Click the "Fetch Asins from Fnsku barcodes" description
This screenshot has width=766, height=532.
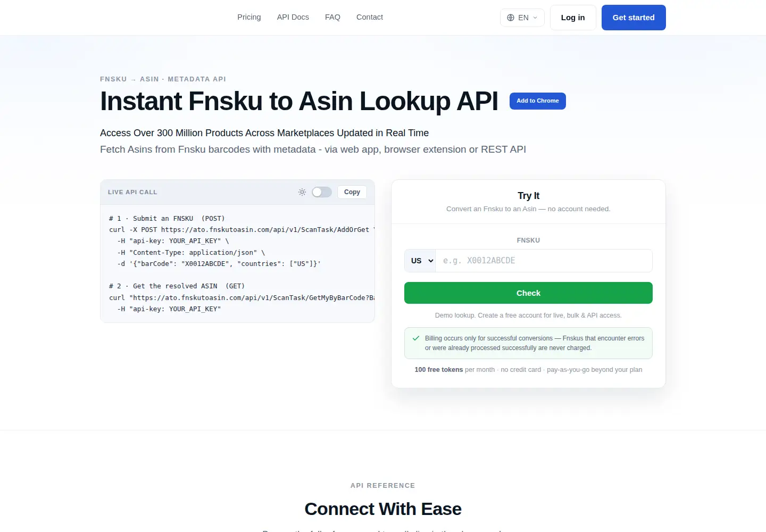tap(313, 149)
